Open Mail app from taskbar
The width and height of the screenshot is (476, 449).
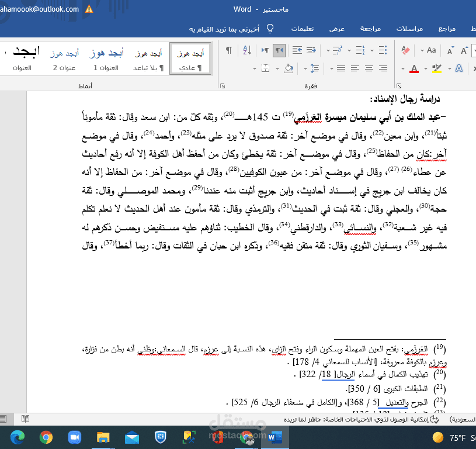tap(132, 438)
